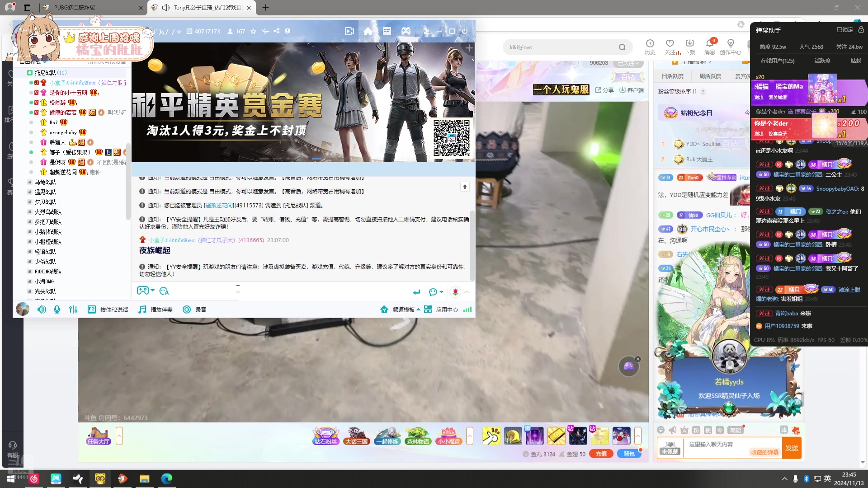The height and width of the screenshot is (488, 868).
Task: Open the emoji picker in Douyu chat toolbar
Action: click(660, 430)
